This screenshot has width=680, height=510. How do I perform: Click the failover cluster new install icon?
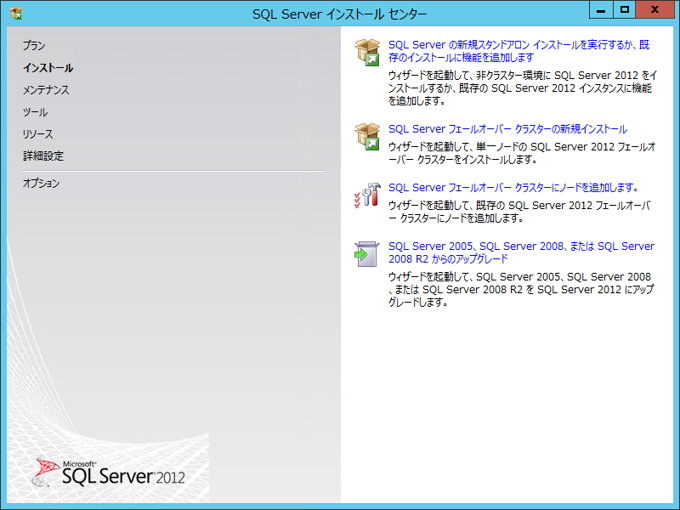pos(367,136)
